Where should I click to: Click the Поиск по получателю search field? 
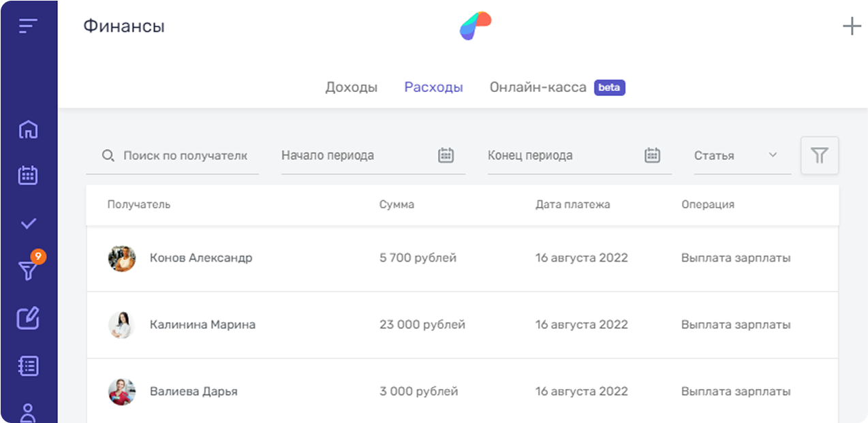[x=184, y=155]
